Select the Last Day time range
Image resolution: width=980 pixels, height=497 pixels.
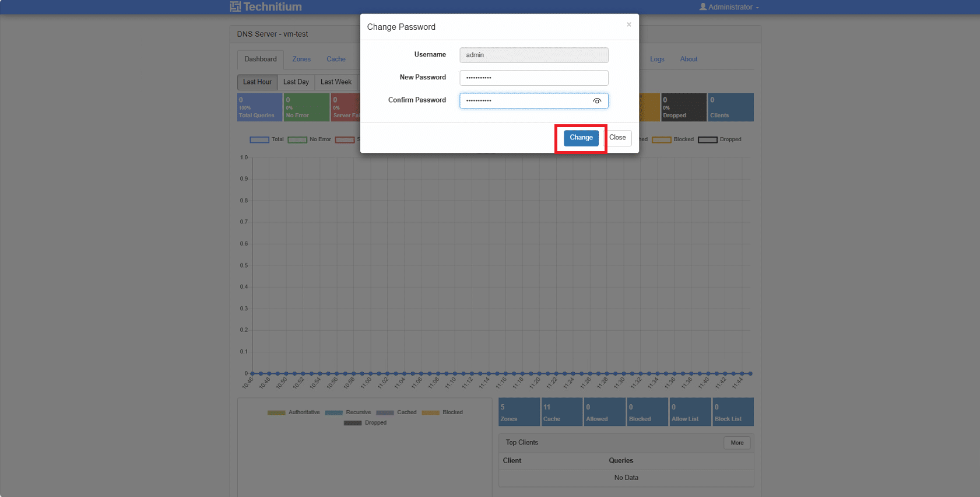click(x=296, y=82)
